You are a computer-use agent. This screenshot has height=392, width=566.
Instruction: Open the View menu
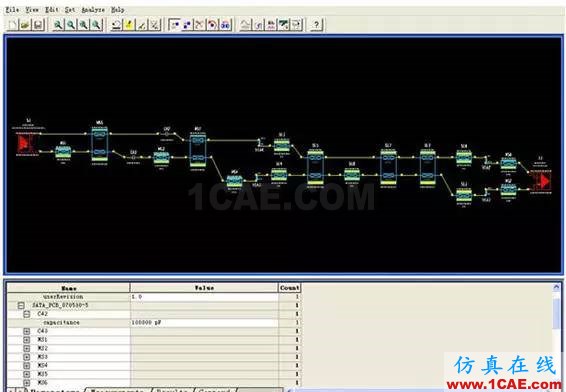[32, 10]
